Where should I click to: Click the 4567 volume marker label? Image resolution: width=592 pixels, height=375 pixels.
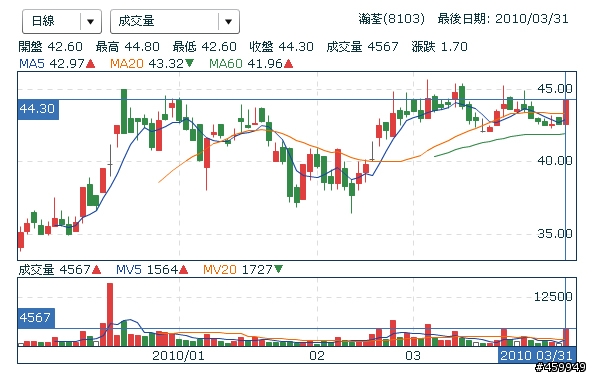[x=36, y=318]
